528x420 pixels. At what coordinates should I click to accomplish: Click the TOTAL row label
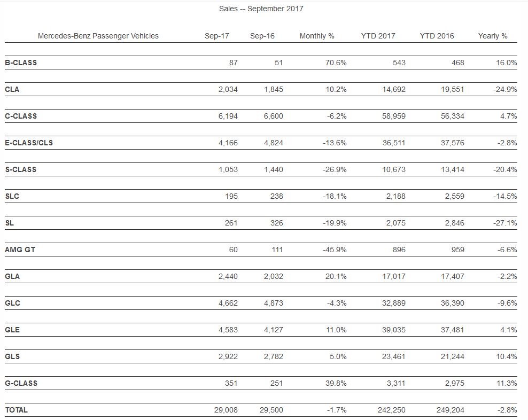pos(16,410)
